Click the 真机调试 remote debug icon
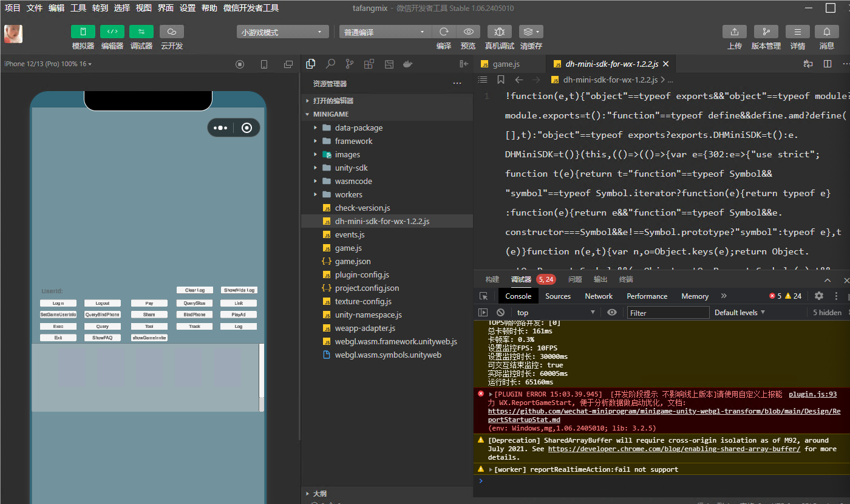The width and height of the screenshot is (850, 504). point(499,32)
